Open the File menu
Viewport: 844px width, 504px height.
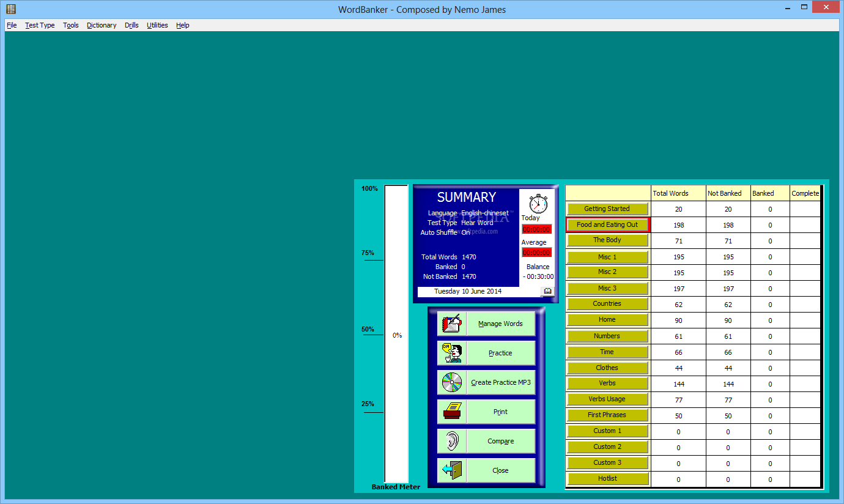click(12, 25)
